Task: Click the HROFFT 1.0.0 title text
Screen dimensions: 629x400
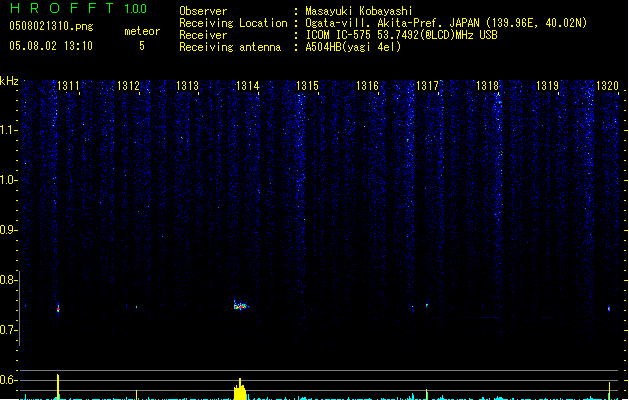Action: coord(78,8)
